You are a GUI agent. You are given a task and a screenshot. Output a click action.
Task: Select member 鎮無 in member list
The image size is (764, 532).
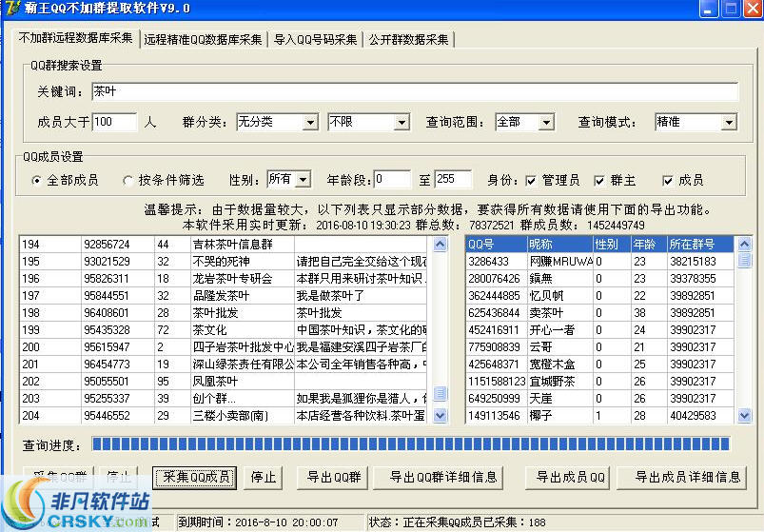[x=599, y=278]
